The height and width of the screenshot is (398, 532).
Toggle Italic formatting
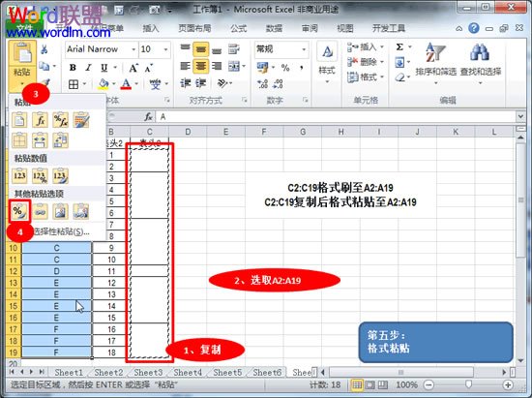pos(89,67)
